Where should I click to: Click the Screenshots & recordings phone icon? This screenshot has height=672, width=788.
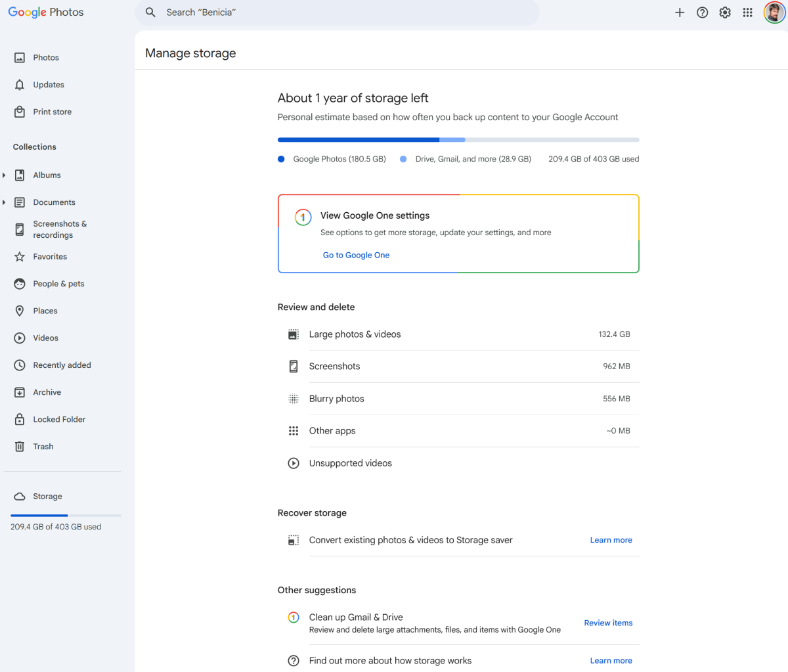tap(20, 229)
